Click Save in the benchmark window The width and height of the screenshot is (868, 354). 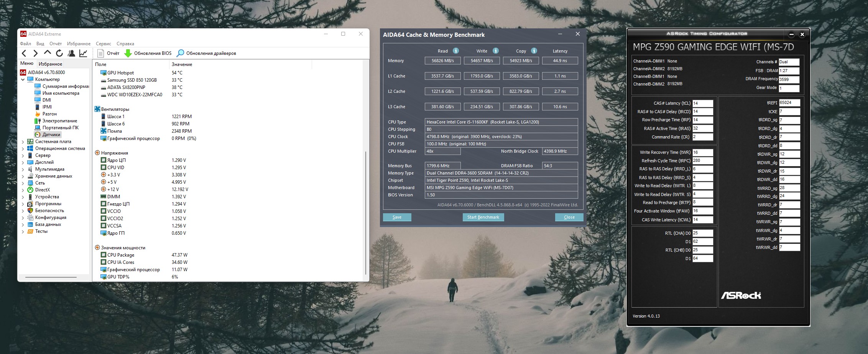coord(397,217)
